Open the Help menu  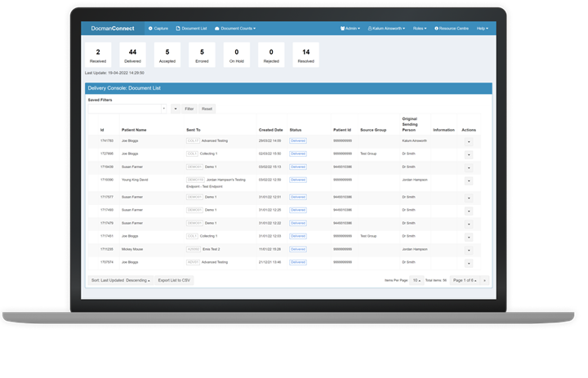pyautogui.click(x=483, y=28)
